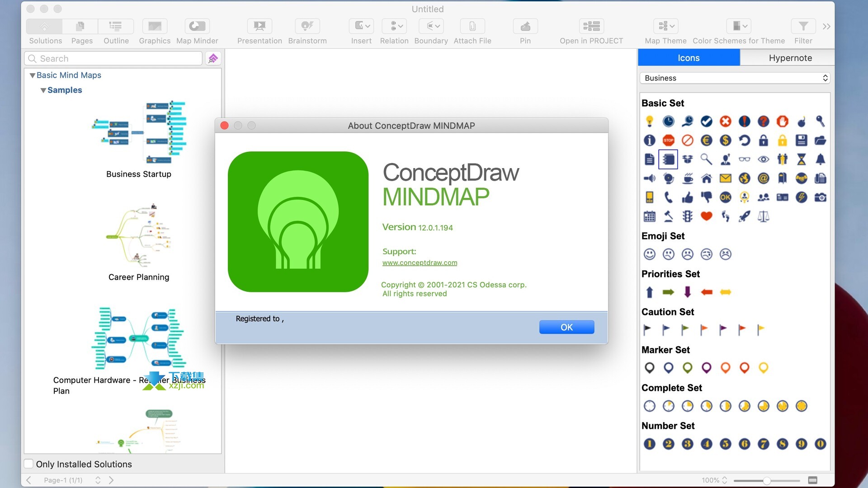Select the camera icon in Basic Set
Viewport: 868px width, 488px height.
[x=821, y=197]
